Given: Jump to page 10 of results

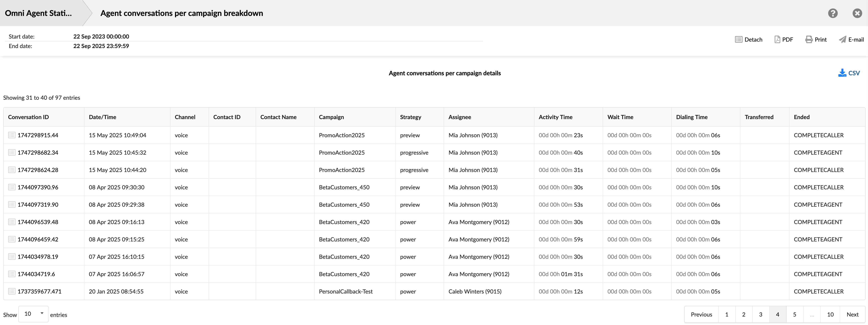Looking at the screenshot, I should tap(830, 314).
